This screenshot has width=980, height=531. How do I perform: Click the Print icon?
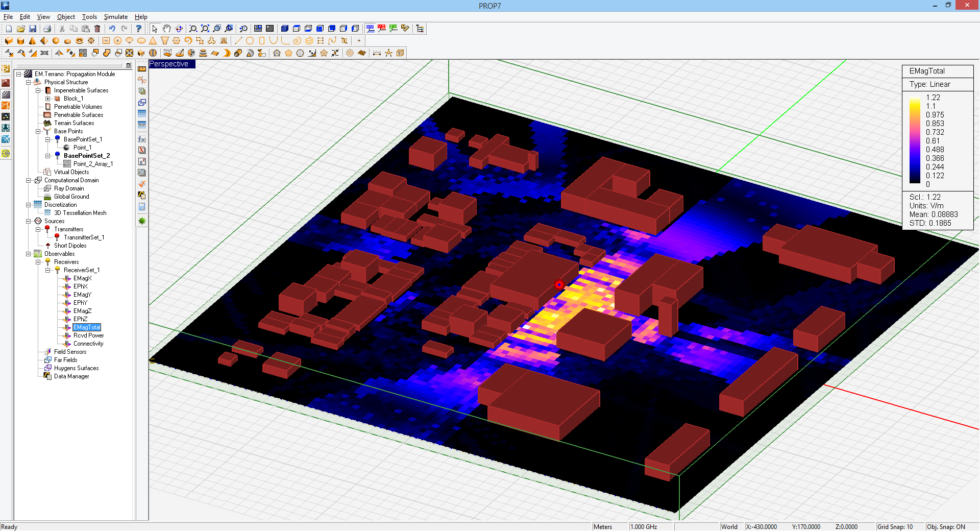point(47,29)
